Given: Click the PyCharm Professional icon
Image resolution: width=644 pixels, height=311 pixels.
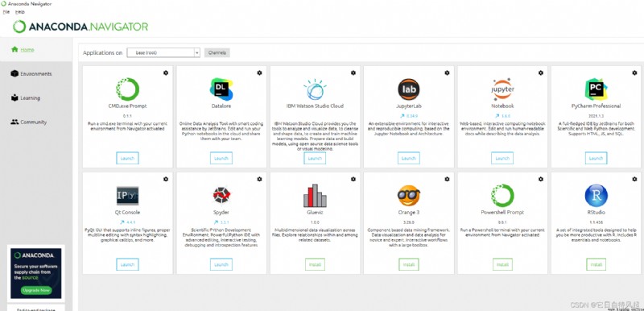Looking at the screenshot, I should point(596,89).
